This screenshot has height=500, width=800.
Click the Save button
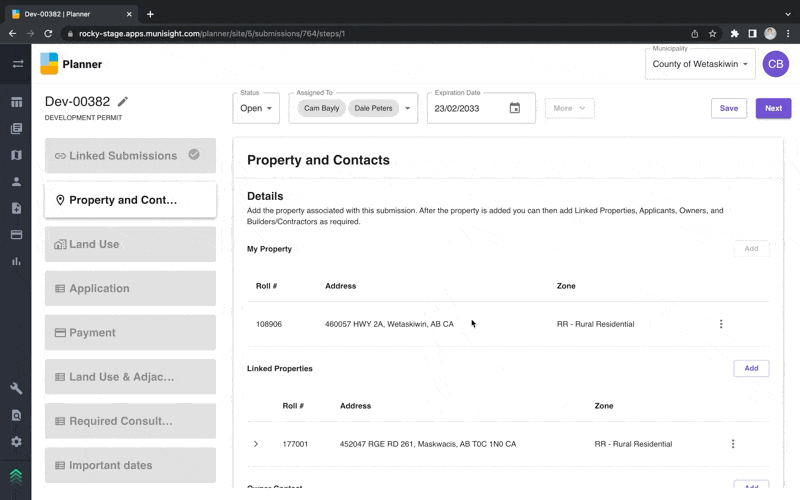pos(728,108)
